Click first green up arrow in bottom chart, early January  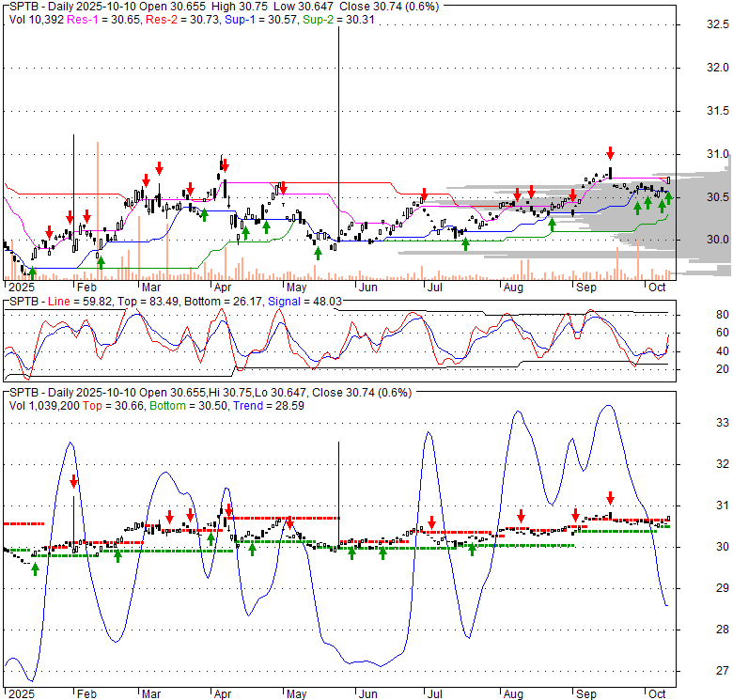(35, 568)
